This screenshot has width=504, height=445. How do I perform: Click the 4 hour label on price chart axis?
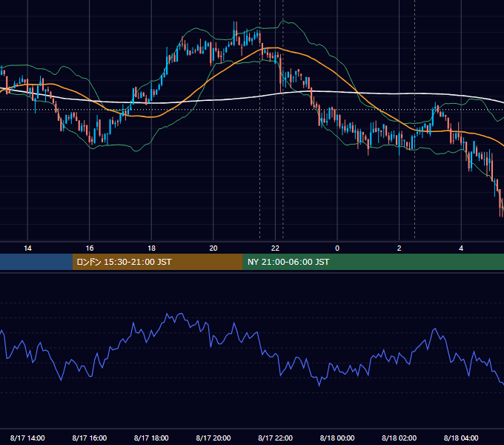coord(461,248)
